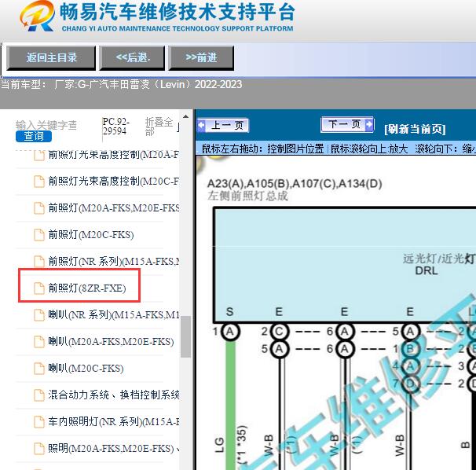Click terminal S label in diagram
The image size is (476, 470).
230,312
